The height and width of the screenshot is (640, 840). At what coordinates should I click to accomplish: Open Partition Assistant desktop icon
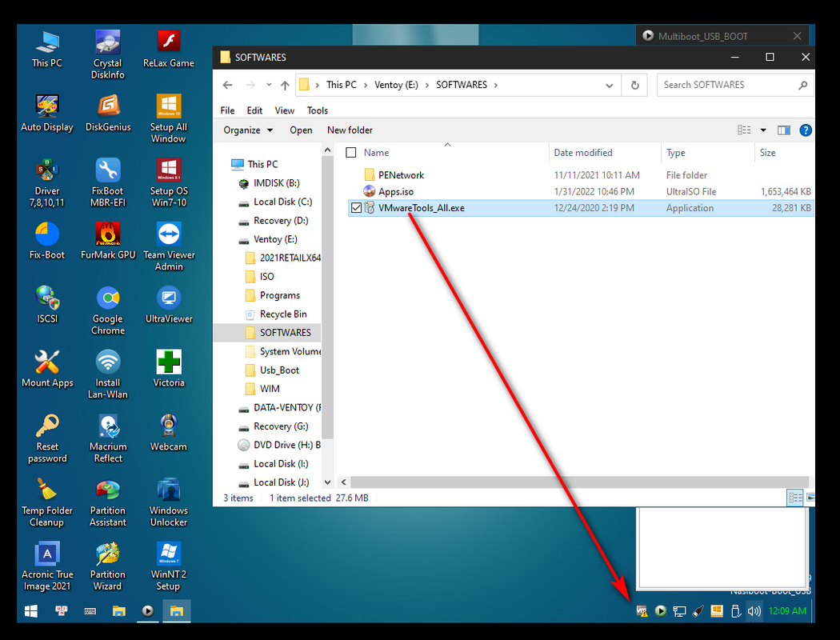(x=108, y=502)
